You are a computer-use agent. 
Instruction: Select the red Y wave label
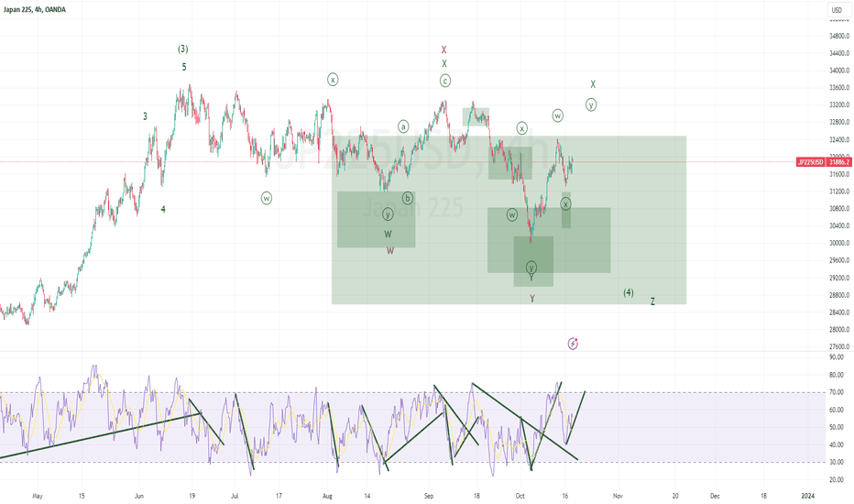pyautogui.click(x=532, y=299)
